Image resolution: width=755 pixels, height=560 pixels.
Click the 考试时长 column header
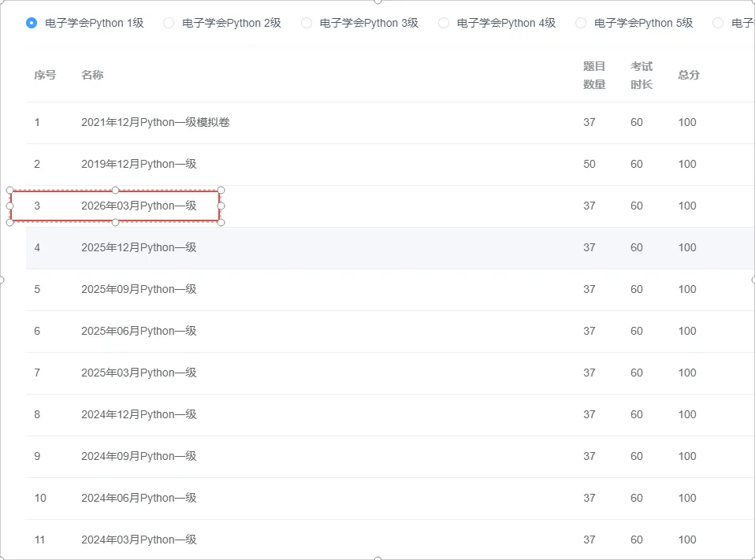(642, 76)
